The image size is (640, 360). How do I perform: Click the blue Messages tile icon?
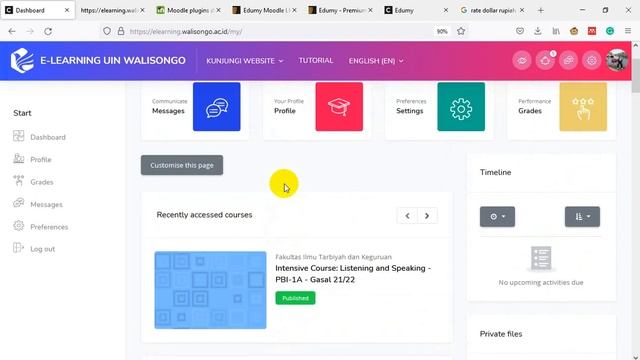coord(217,107)
